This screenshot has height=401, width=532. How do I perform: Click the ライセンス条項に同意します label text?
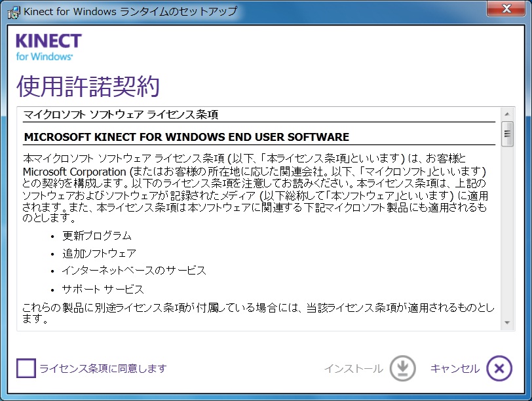pos(103,368)
